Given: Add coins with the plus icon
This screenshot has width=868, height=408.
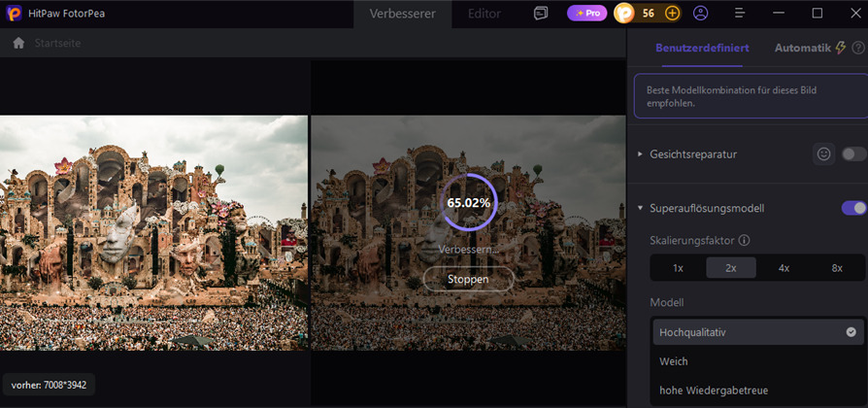Looking at the screenshot, I should 672,14.
